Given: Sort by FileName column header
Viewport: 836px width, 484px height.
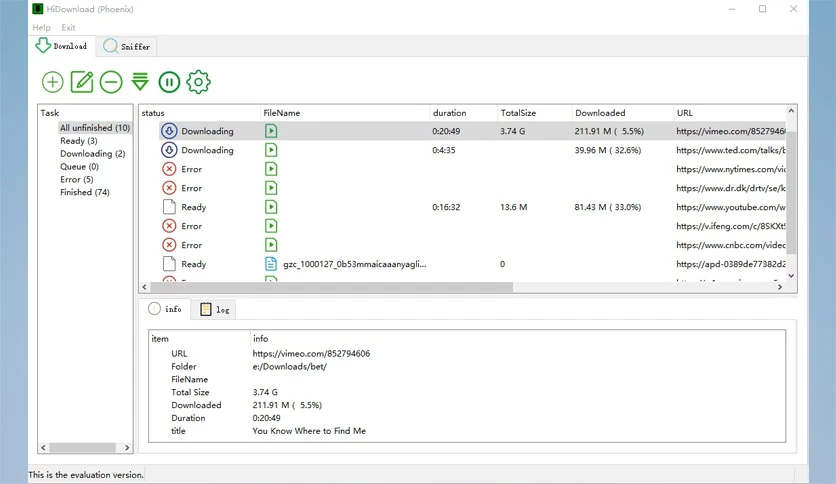Looking at the screenshot, I should pyautogui.click(x=345, y=113).
